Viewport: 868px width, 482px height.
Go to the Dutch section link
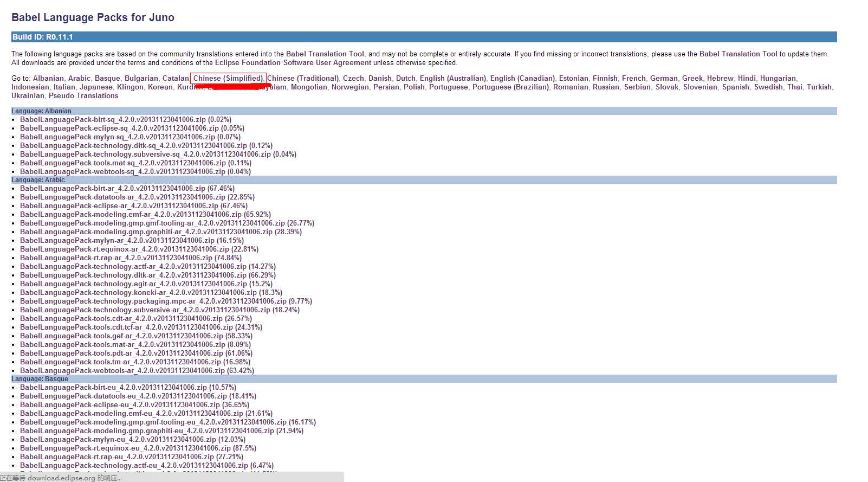tap(406, 78)
